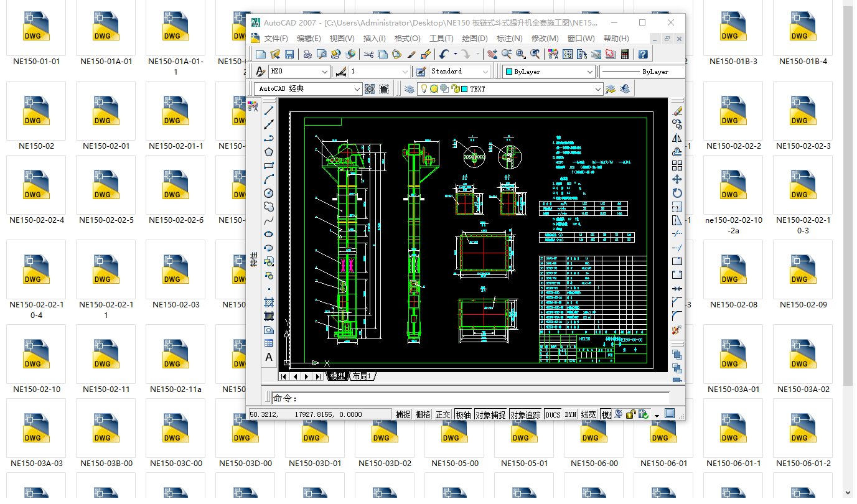Toggle 栅格 grid display in status bar

tap(423, 414)
